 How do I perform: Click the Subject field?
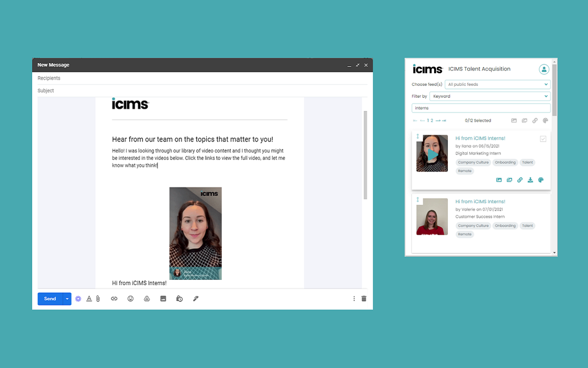[202, 91]
